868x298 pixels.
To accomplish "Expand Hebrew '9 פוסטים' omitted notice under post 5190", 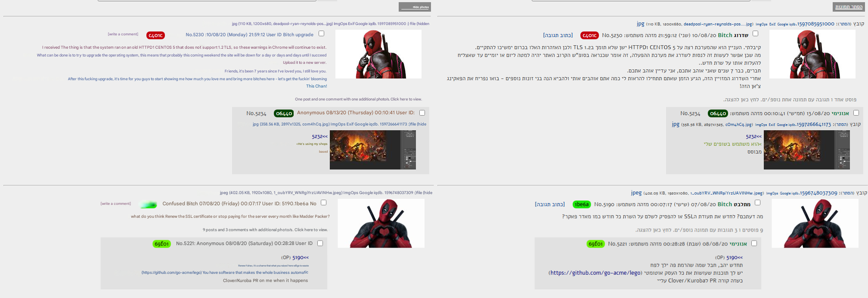I will [x=699, y=230].
